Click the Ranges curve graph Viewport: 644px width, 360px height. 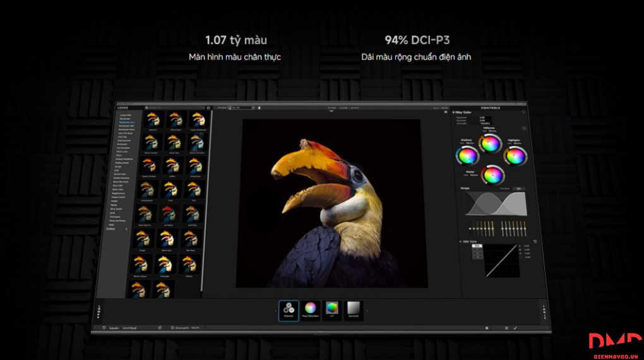pyautogui.click(x=496, y=203)
